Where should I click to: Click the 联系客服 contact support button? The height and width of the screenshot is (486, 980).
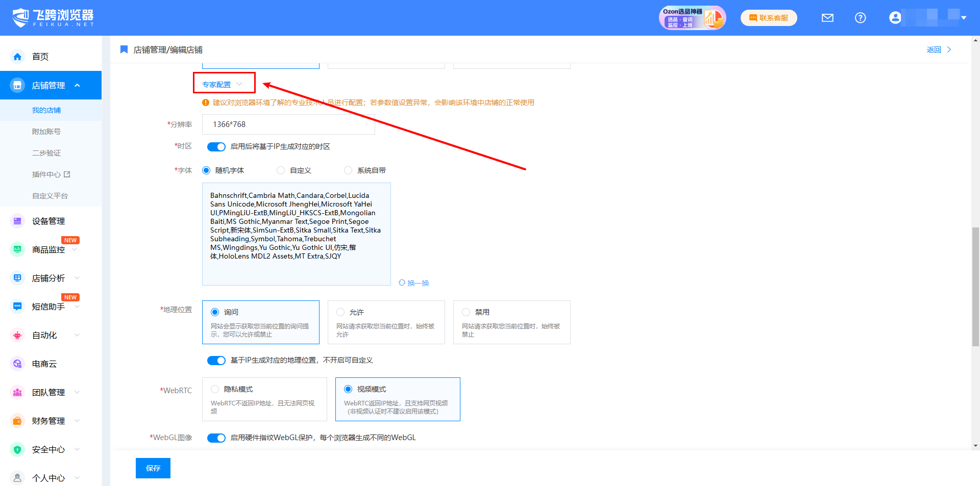(769, 18)
